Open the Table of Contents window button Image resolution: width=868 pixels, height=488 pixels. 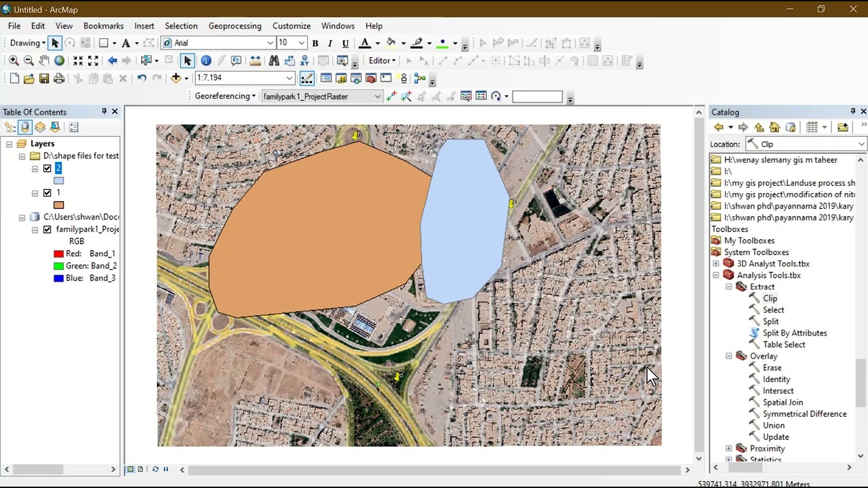pos(326,79)
